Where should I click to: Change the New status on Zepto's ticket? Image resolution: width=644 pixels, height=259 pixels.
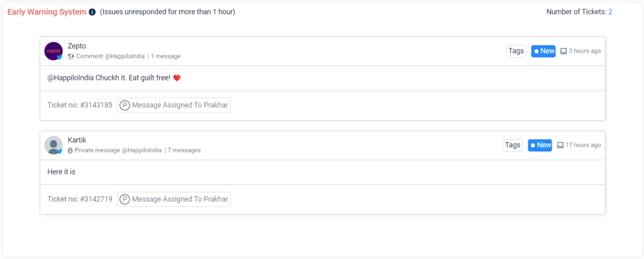click(543, 52)
